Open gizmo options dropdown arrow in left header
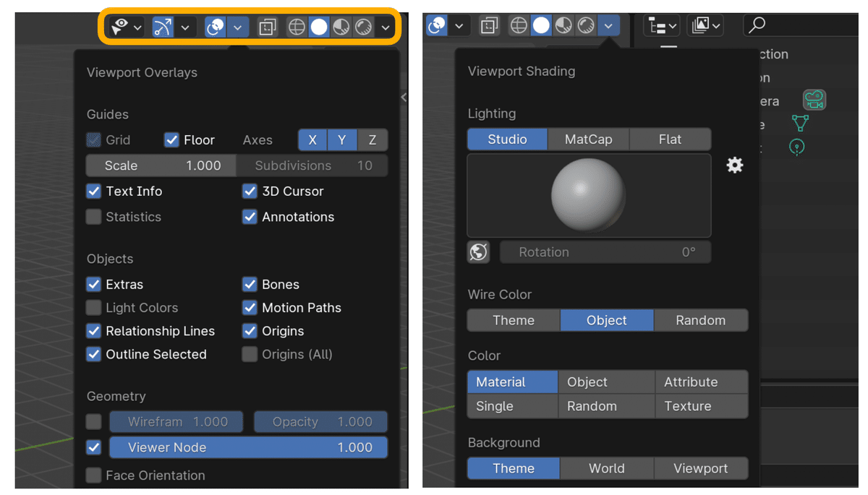 185,27
